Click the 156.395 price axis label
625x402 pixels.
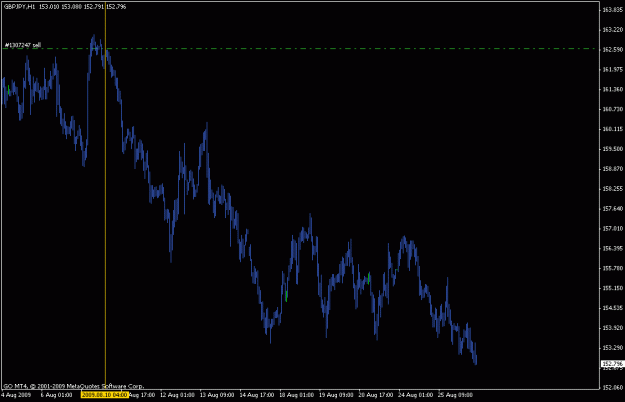pos(612,249)
